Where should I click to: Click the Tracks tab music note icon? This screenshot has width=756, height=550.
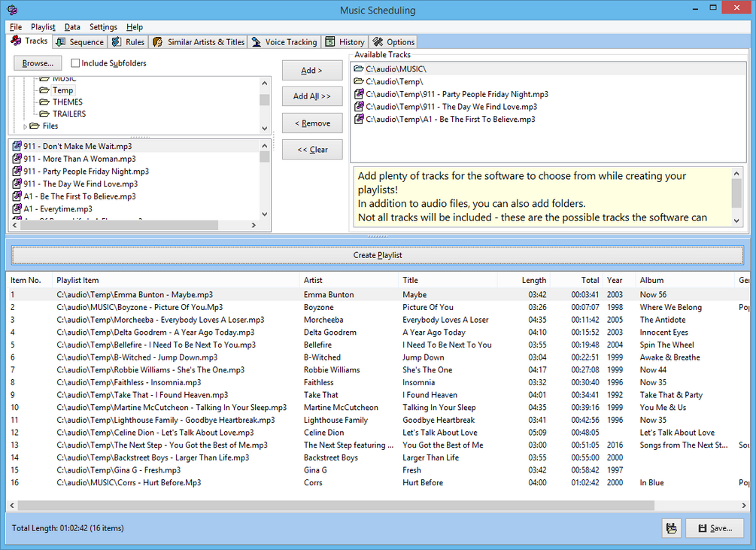coord(16,41)
